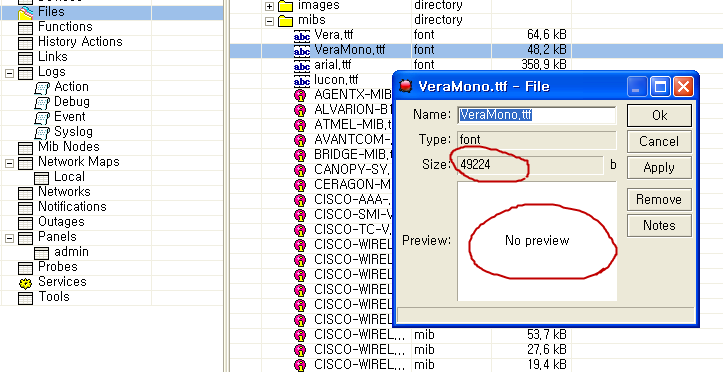The image size is (723, 372).
Task: Maximize the VeraMono.ttf file dialog
Action: coord(660,87)
